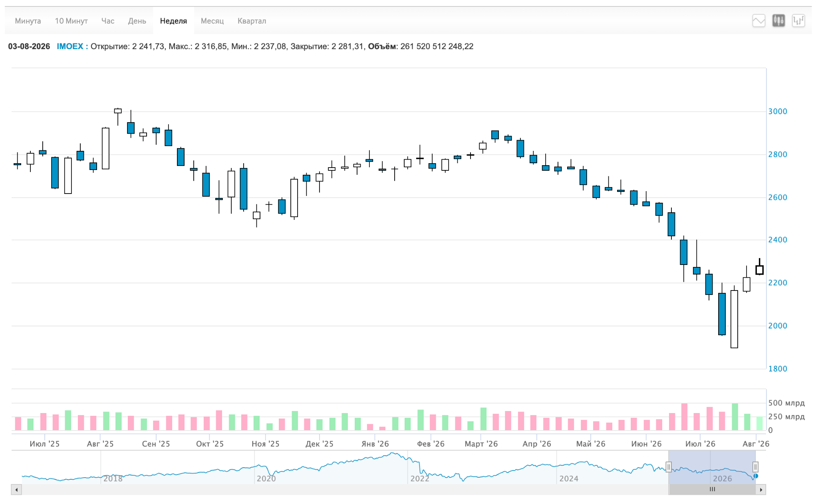Image resolution: width=818 pixels, height=504 pixels.
Task: Click the 2020 year label in navigator
Action: click(x=266, y=478)
